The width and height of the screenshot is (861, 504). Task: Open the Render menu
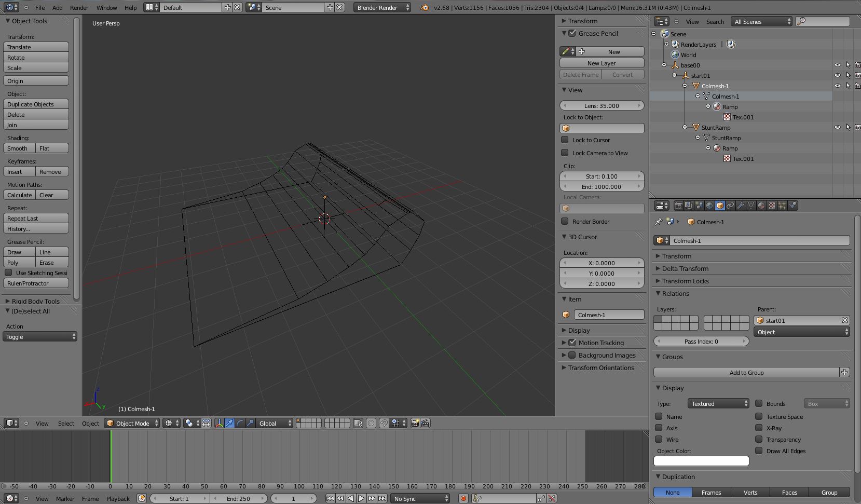coord(79,8)
